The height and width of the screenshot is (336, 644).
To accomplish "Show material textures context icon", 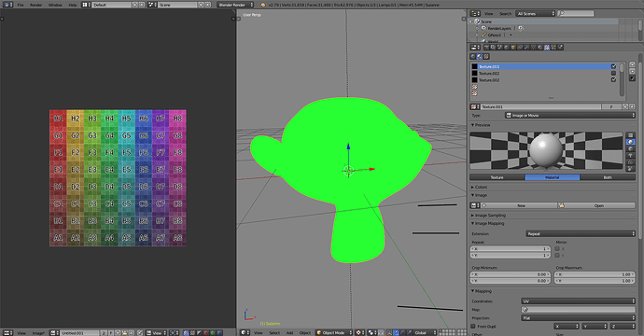I will (480, 56).
